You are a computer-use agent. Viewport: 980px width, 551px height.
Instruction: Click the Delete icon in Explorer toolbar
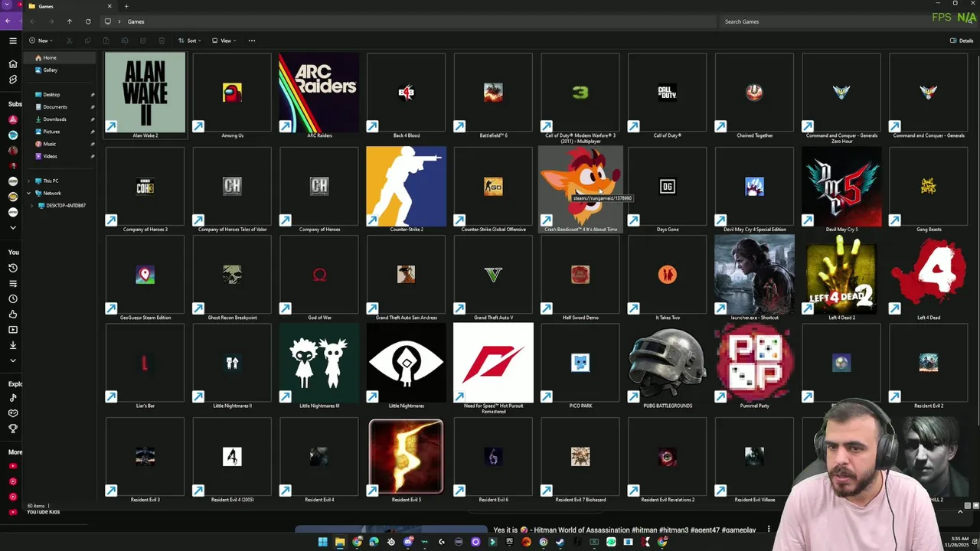(162, 41)
